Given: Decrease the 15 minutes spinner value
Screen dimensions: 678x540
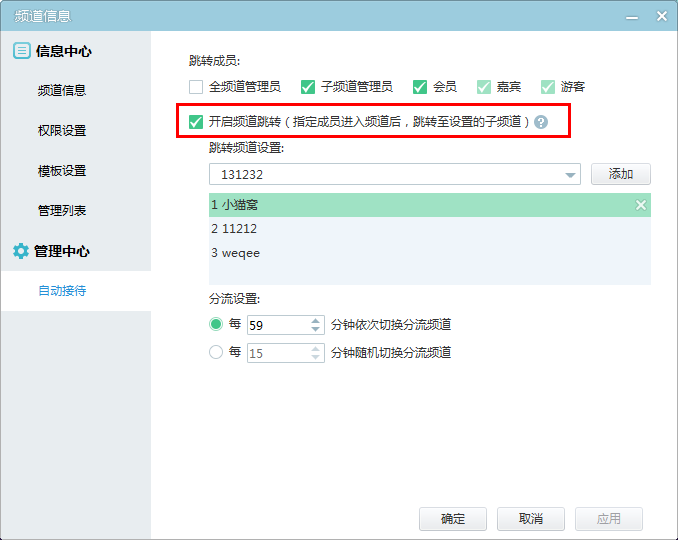Looking at the screenshot, I should coord(316,358).
